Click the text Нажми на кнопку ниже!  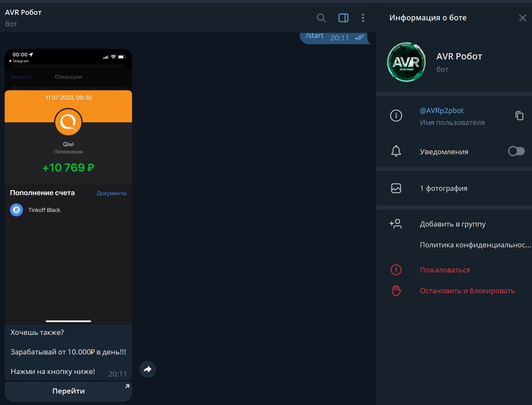point(53,371)
